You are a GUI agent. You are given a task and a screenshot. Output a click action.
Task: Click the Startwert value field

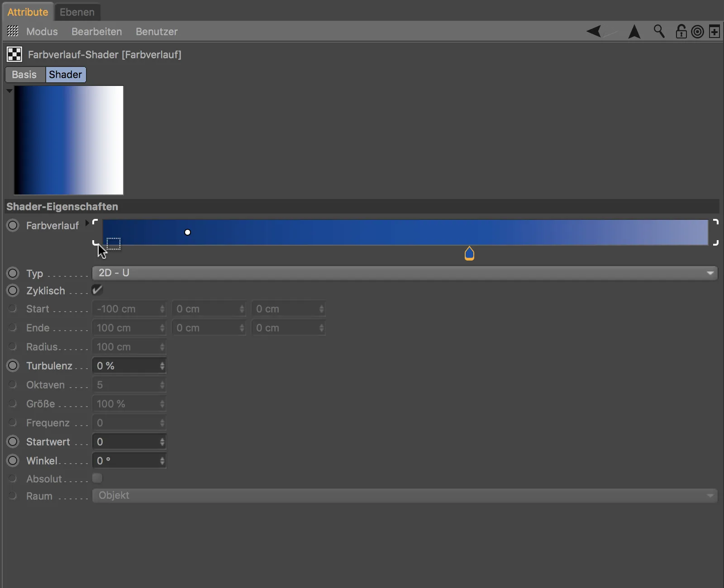(x=129, y=442)
